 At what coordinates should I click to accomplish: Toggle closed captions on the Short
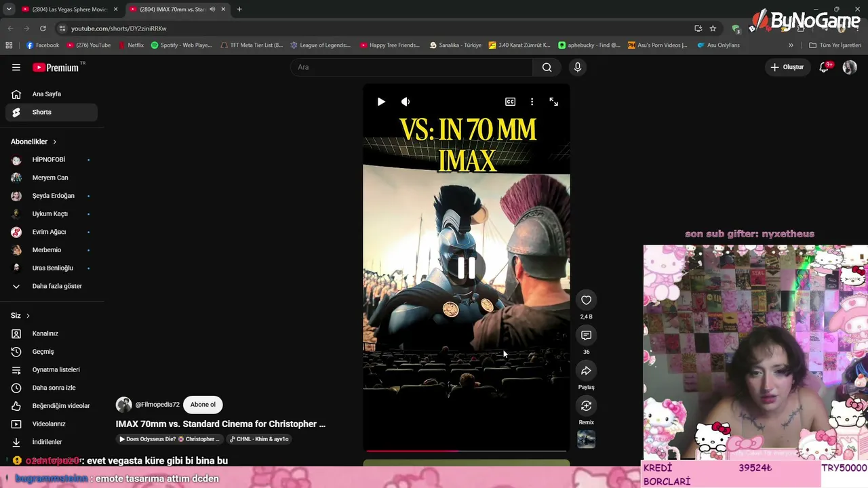coord(510,102)
